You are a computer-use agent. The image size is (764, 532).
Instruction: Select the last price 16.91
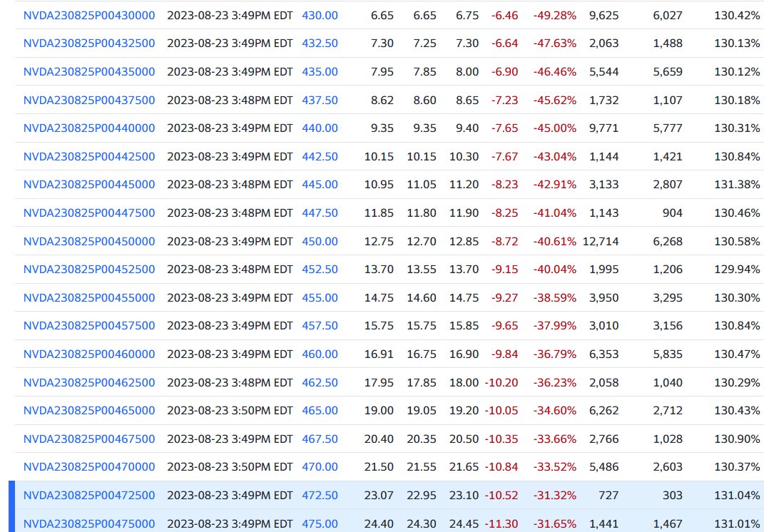point(379,354)
